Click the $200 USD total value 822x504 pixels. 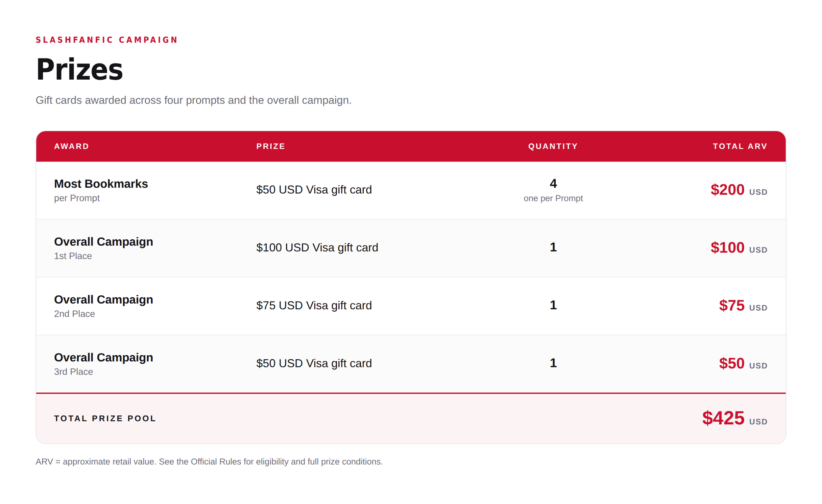pos(738,190)
